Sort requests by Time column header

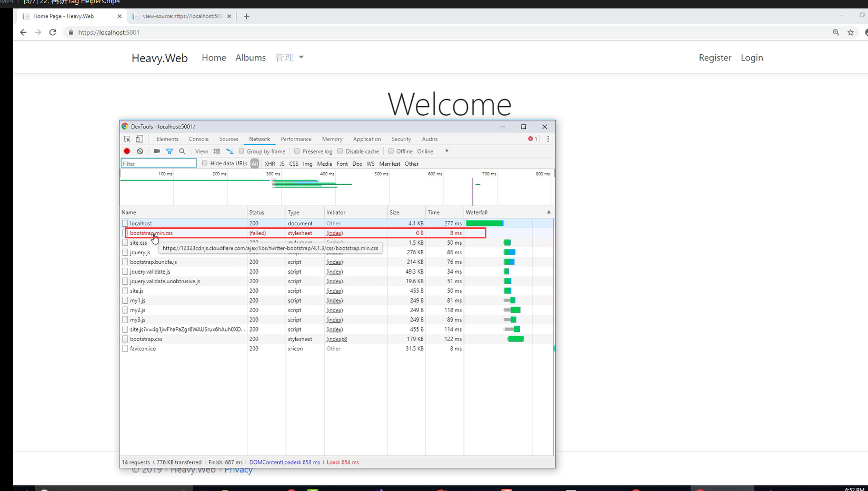pyautogui.click(x=444, y=212)
